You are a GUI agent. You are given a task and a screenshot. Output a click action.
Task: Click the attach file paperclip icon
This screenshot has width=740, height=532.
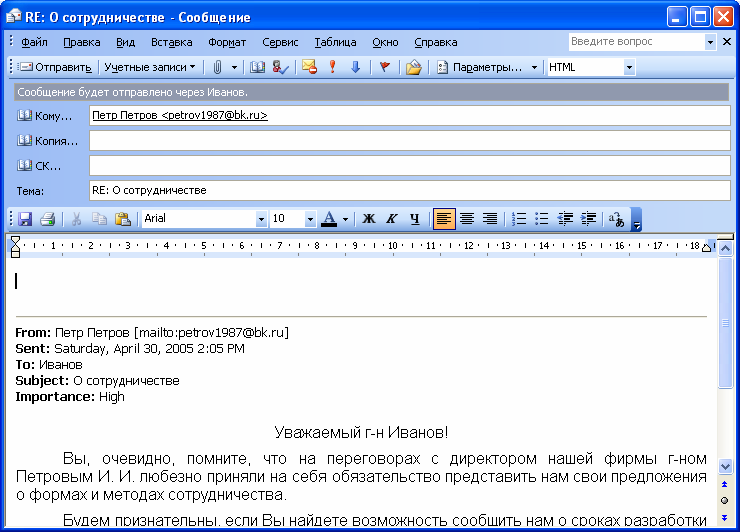coord(217,68)
